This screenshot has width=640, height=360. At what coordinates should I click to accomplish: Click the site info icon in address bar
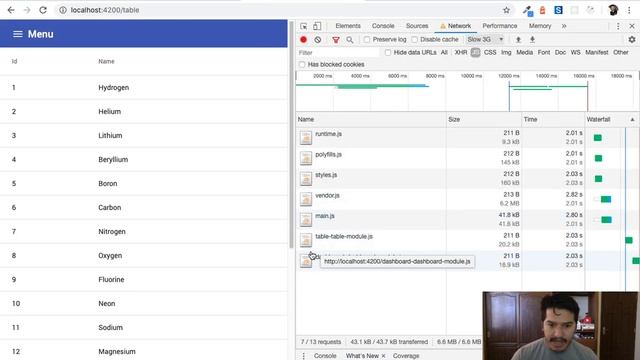[x=63, y=10]
